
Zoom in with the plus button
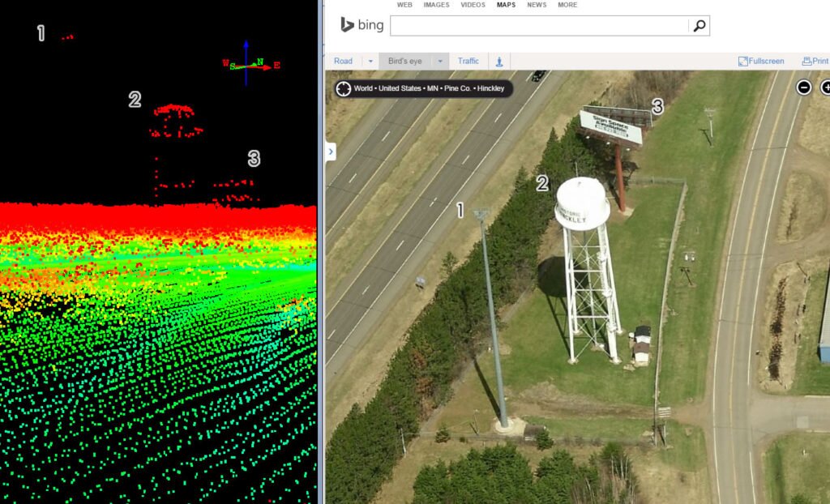click(825, 88)
